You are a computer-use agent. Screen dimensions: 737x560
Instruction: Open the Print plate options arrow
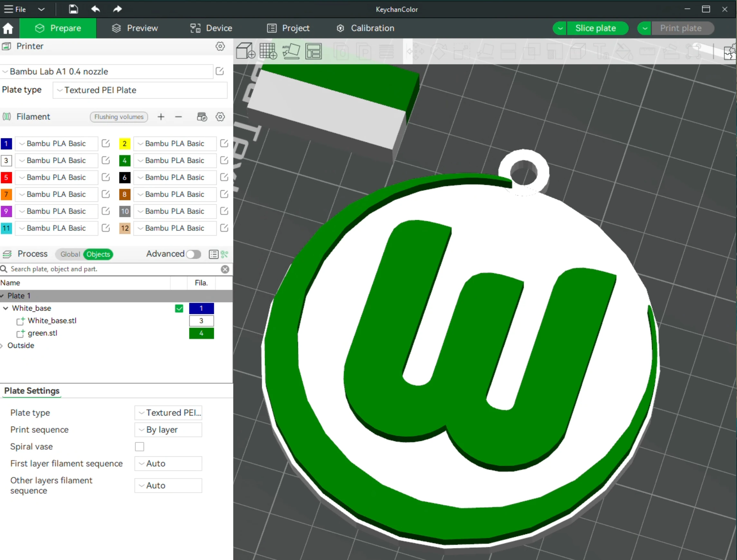click(x=645, y=28)
